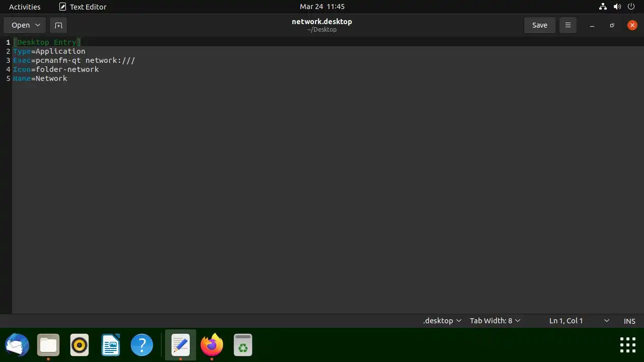Click line number 5 in the gutter

(8, 78)
